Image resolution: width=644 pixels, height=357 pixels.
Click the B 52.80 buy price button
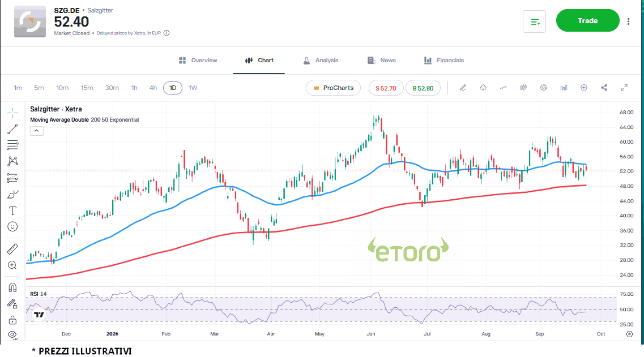423,88
